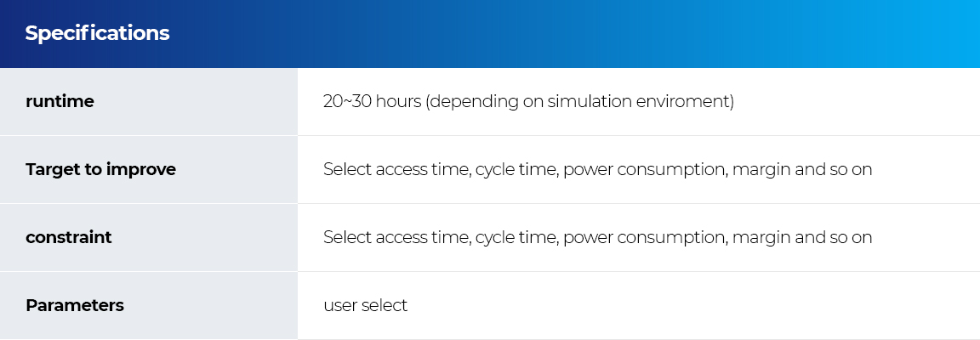Click the Specifications header title
This screenshot has width=980, height=340.
(97, 33)
